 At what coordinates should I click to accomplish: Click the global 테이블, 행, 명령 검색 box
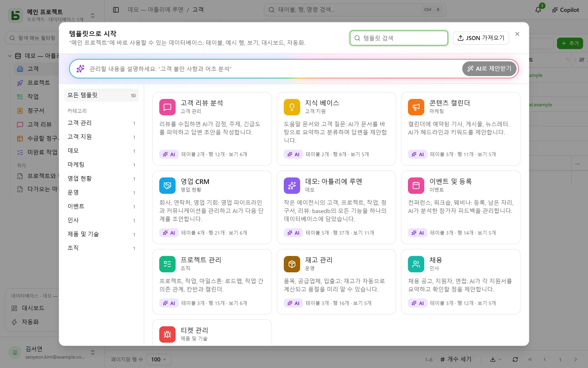355,10
